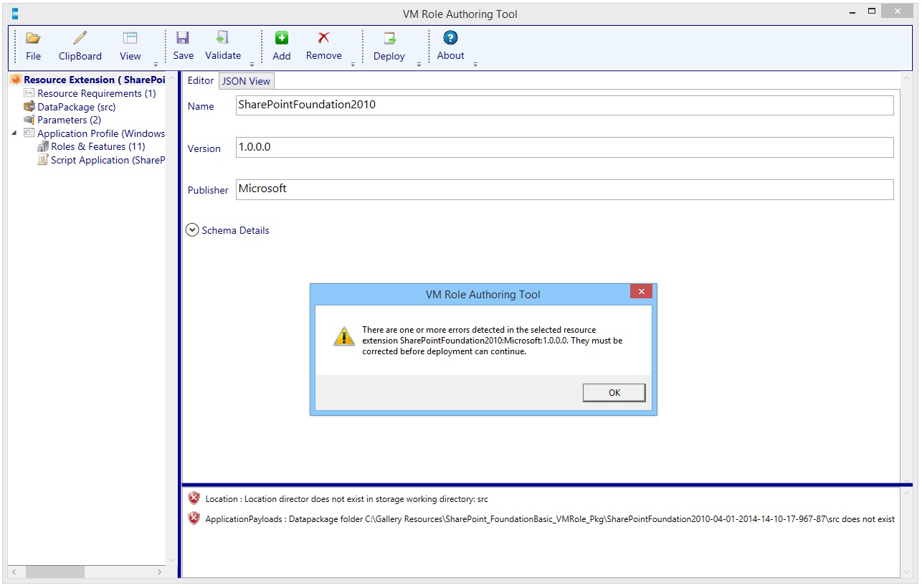Select the Remove tool
This screenshot has height=588, width=922.
click(x=323, y=45)
